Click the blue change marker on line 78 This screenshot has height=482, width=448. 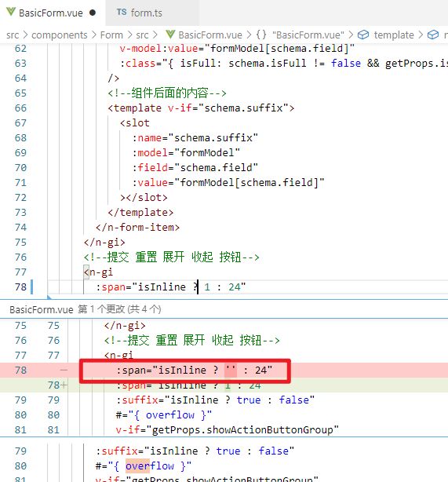click(x=31, y=287)
